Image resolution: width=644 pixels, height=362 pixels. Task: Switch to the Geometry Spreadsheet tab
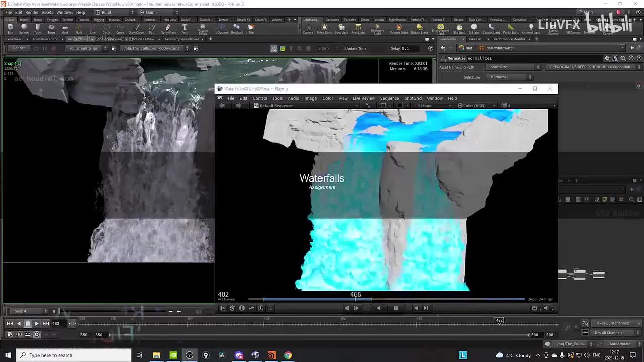(x=182, y=39)
